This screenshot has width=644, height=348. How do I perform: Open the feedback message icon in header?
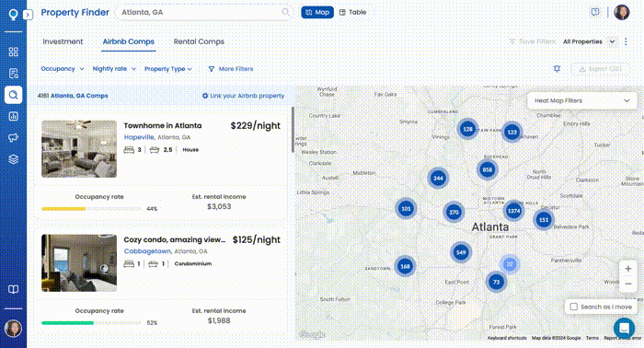[595, 12]
